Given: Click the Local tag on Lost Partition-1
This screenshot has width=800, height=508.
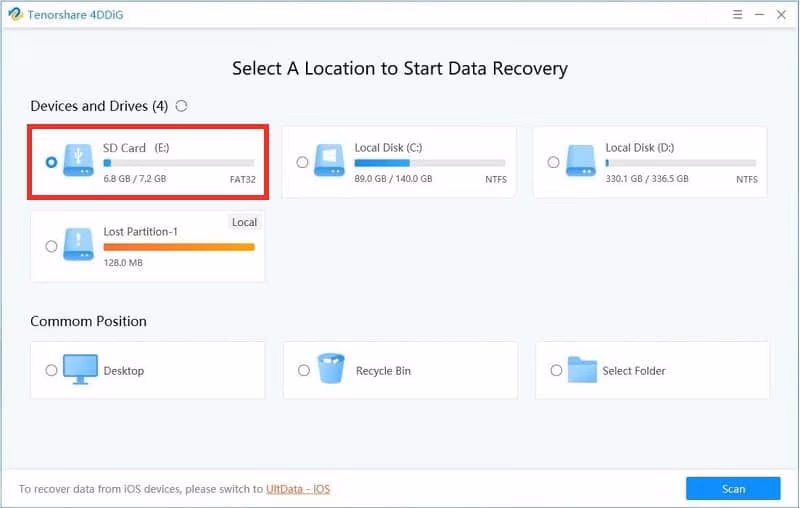Looking at the screenshot, I should 244,222.
